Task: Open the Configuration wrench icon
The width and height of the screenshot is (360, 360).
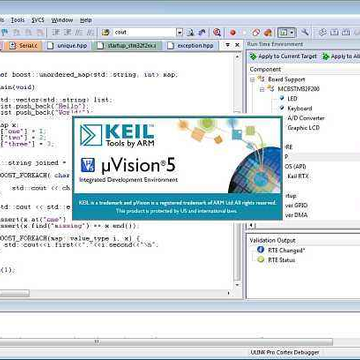Action: point(305,32)
